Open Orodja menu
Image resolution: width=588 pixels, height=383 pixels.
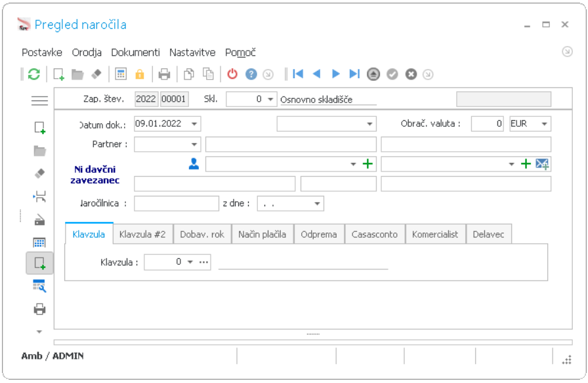(87, 53)
